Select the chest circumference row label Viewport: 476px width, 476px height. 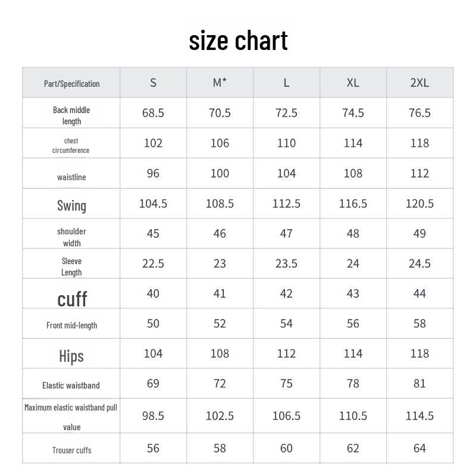[x=71, y=145]
